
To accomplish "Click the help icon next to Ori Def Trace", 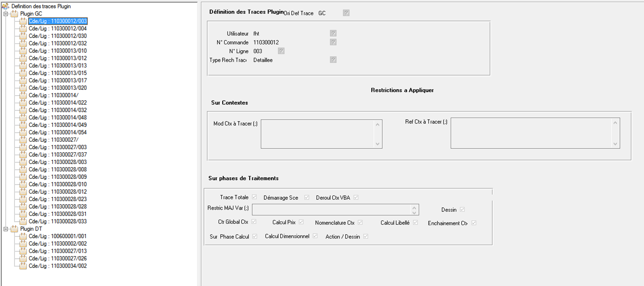I will (x=346, y=13).
